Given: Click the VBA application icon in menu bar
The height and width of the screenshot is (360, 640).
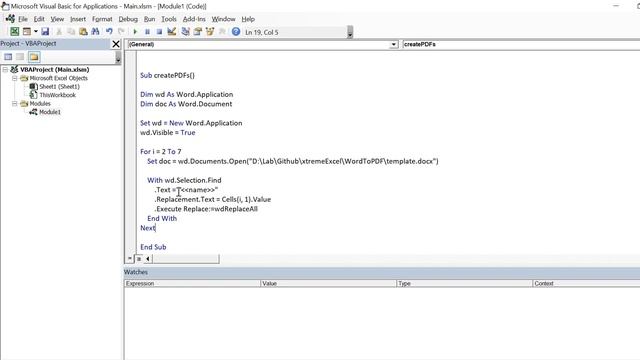Looking at the screenshot, I should click(10, 19).
